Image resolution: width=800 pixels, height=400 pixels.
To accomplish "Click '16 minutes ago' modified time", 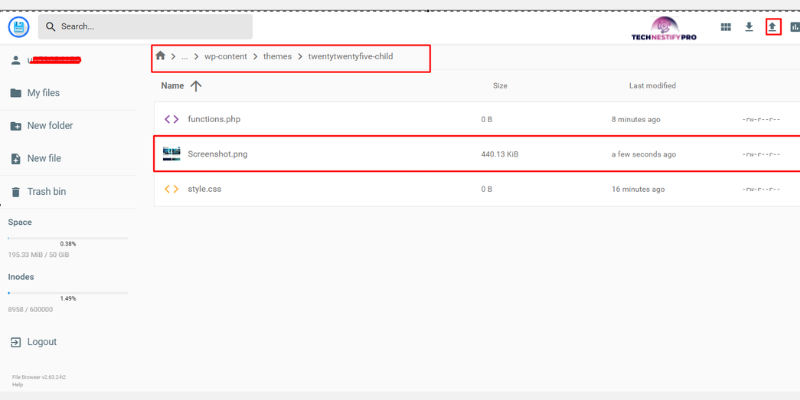I will (638, 189).
